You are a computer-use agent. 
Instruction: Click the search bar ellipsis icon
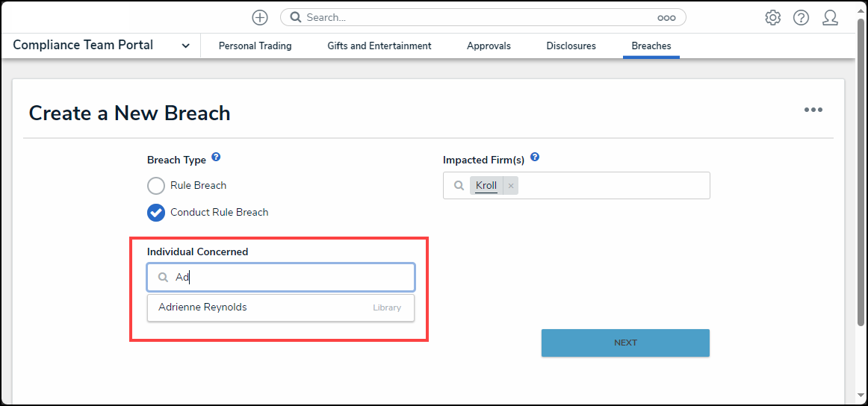[x=666, y=17]
